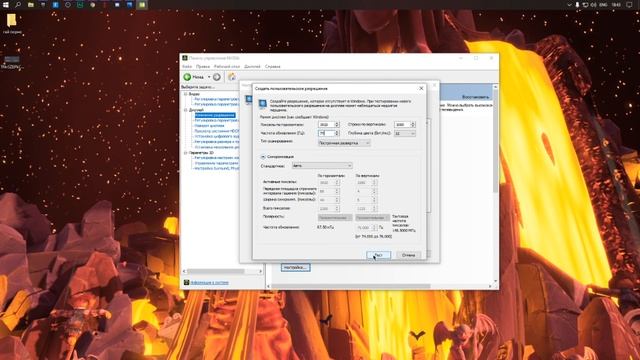Image resolution: width=640 pixels, height=360 pixels.
Task: Open the Дисплей menu
Action: point(252,66)
